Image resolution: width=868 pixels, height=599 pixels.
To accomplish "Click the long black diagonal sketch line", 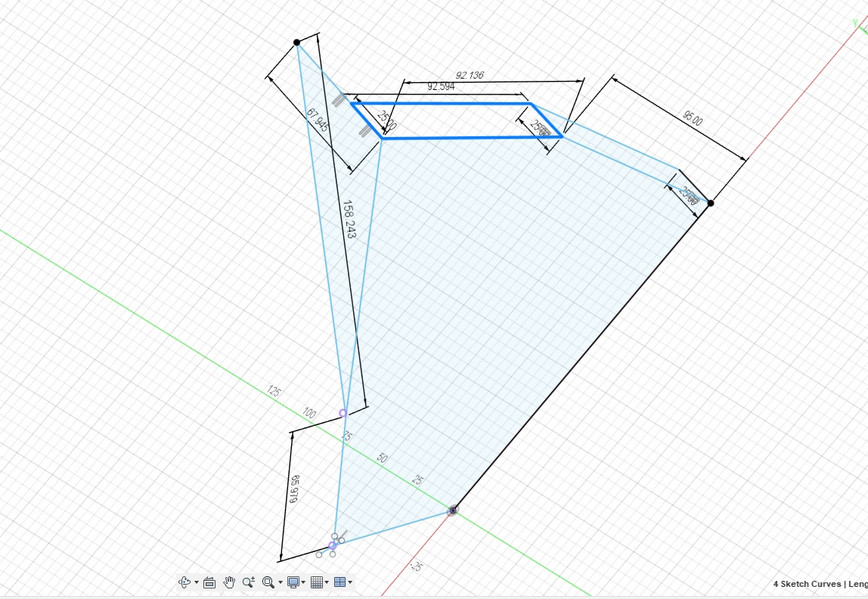I will (581, 357).
